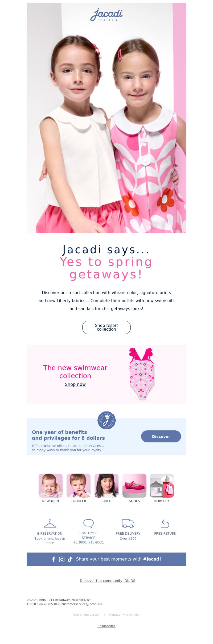Image resolution: width=213 pixels, height=644 pixels.
Task: Select the Newborn category thumbnail
Action: 51,486
